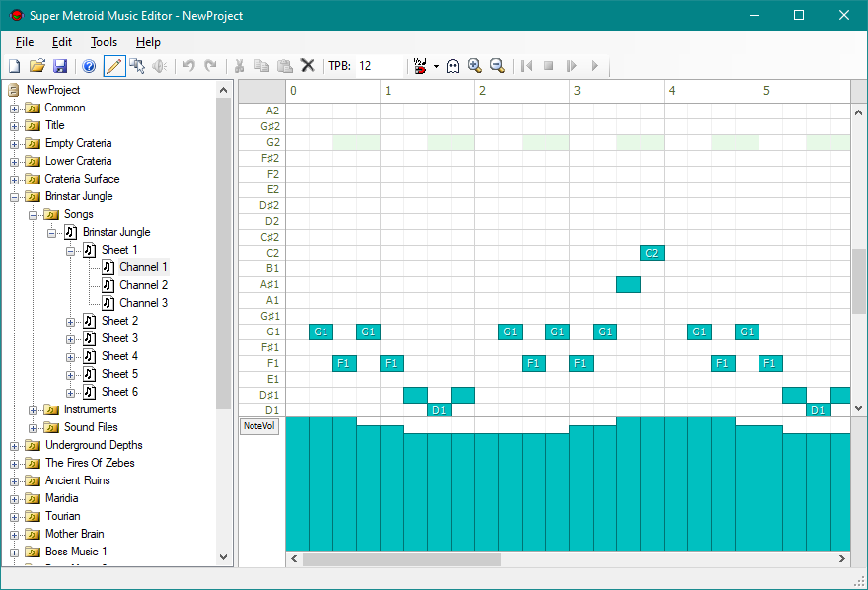Toggle the ghost notes icon
This screenshot has width=868, height=590.
click(x=453, y=66)
